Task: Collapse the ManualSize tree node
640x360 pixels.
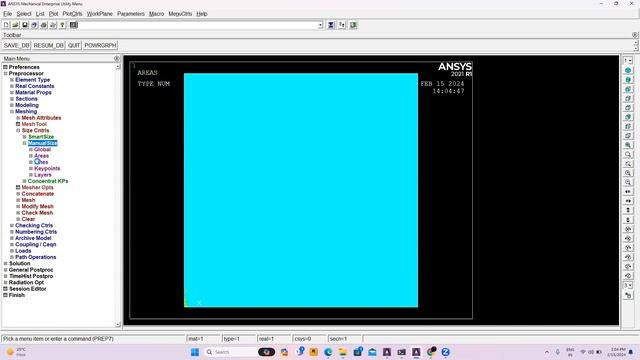Action: pyautogui.click(x=24, y=143)
